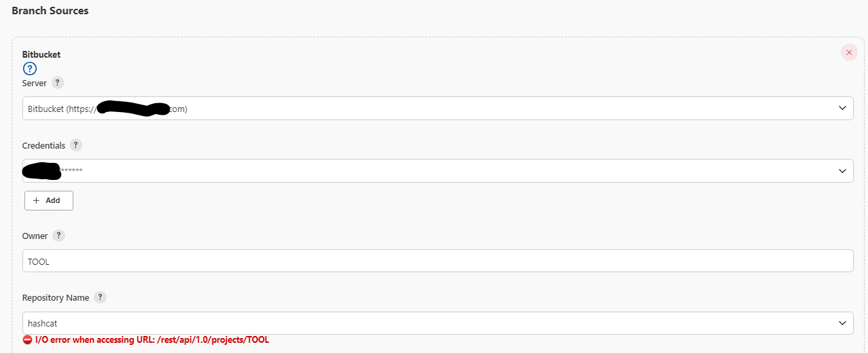Open the Server dropdown list
Image resolution: width=868 pixels, height=353 pixels.
437,108
